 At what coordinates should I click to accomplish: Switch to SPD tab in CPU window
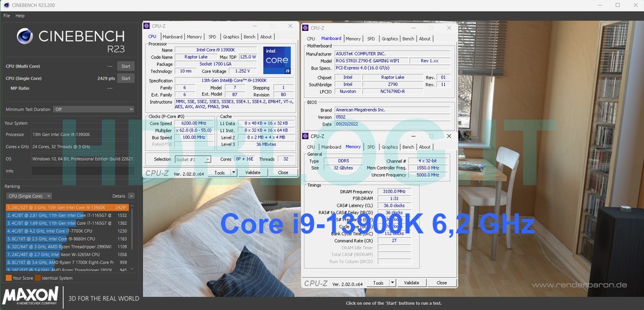pos(212,37)
